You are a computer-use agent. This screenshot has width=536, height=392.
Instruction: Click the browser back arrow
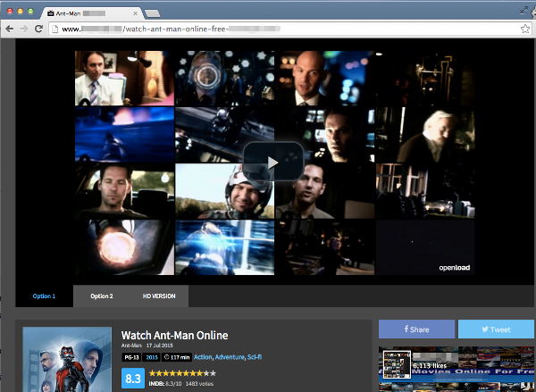coord(10,29)
